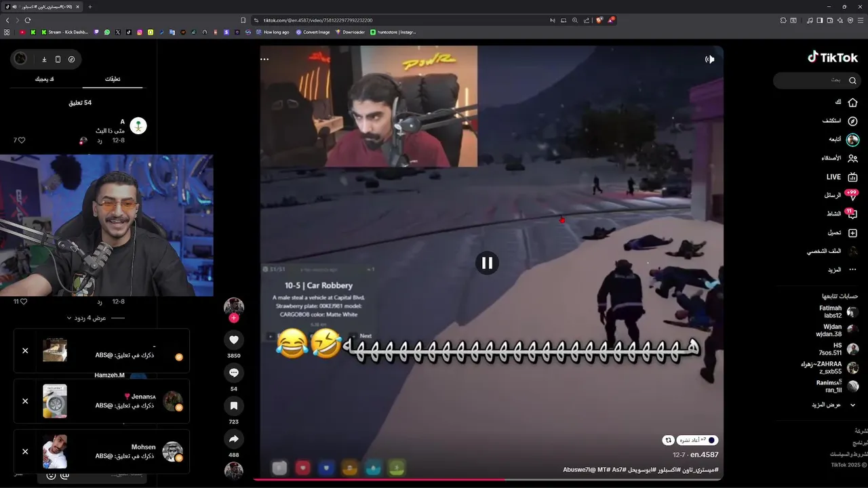868x488 pixels.
Task: Switch to the تعليقات comments tab
Action: tap(113, 79)
